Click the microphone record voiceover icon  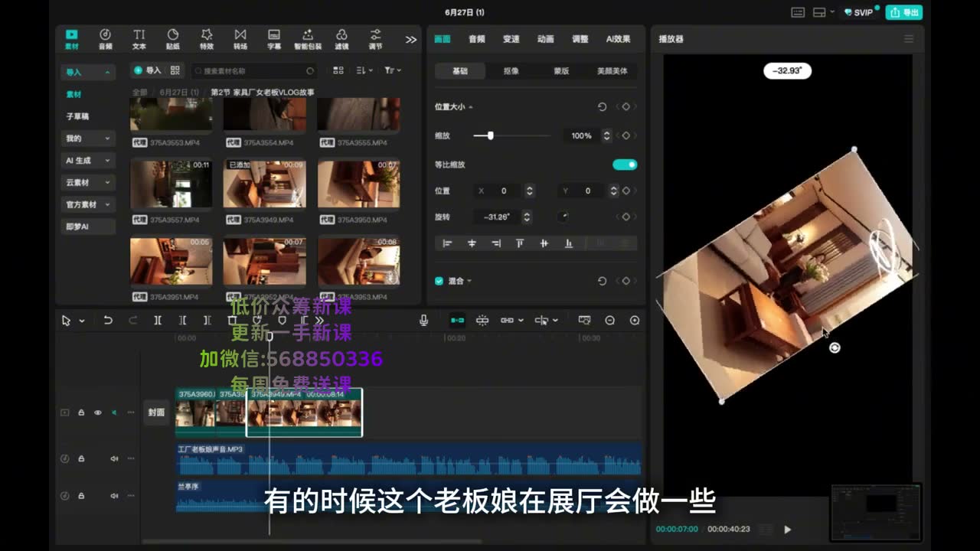pos(423,321)
